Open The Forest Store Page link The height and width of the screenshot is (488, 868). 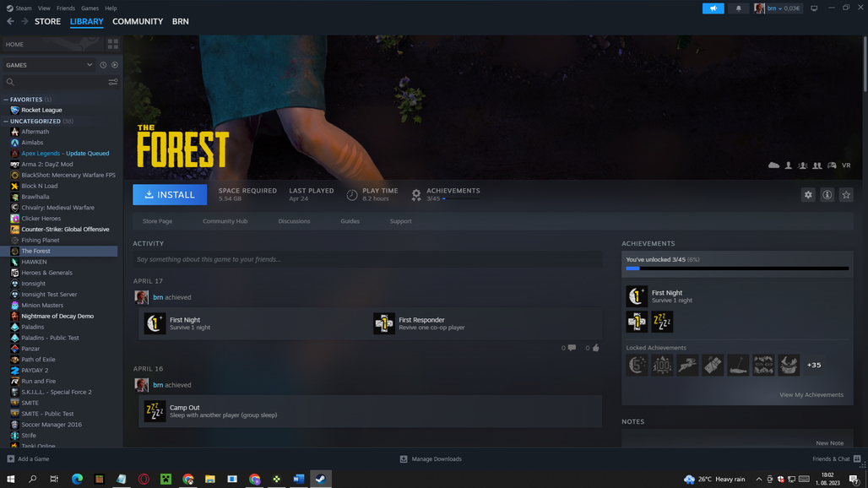point(157,221)
